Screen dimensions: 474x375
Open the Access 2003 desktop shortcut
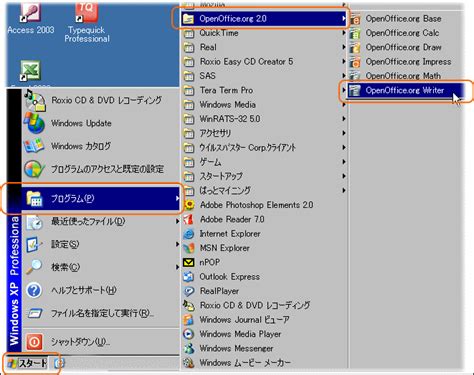pos(31,18)
